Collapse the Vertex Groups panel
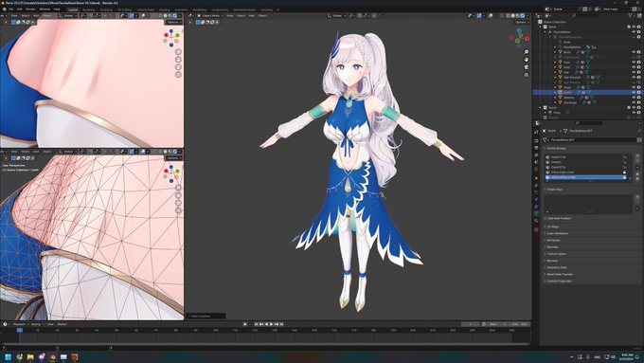The width and height of the screenshot is (644, 363). tap(557, 148)
